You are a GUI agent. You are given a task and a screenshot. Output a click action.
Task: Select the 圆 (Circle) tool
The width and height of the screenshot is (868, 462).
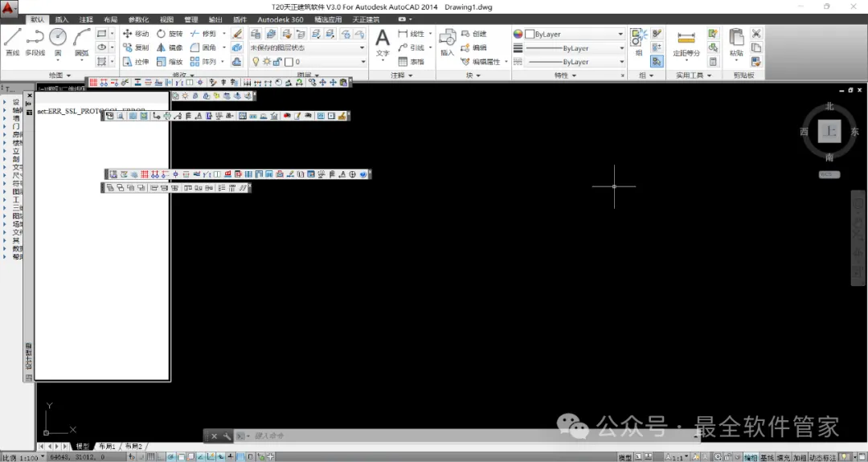click(58, 42)
